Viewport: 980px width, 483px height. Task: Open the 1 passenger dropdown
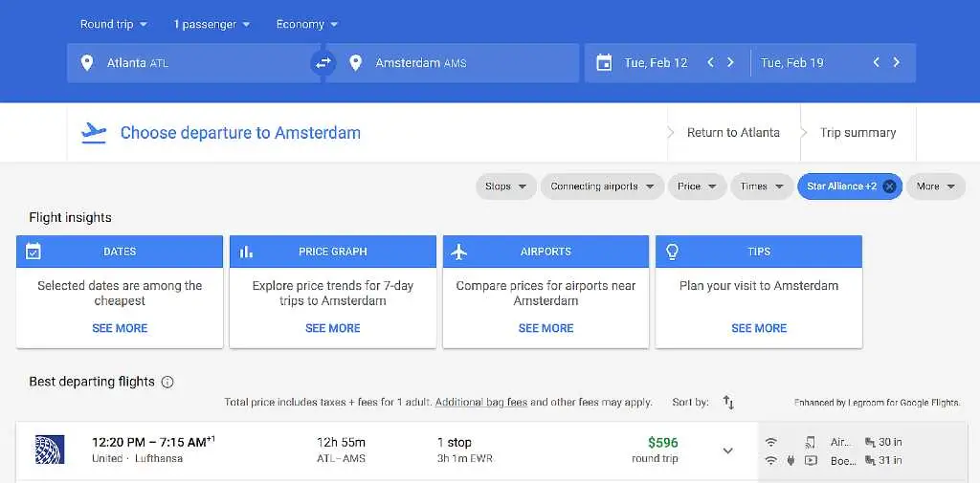coord(212,24)
